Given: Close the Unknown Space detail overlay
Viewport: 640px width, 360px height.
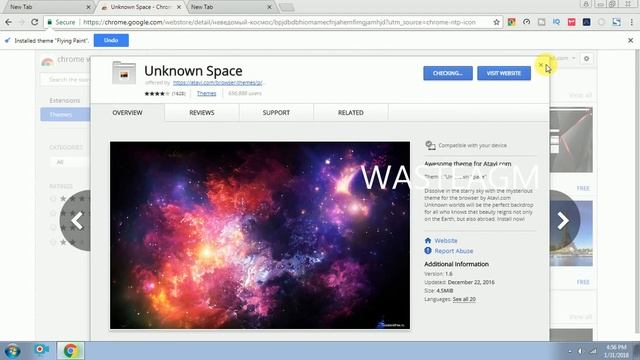Looking at the screenshot, I should pyautogui.click(x=540, y=65).
